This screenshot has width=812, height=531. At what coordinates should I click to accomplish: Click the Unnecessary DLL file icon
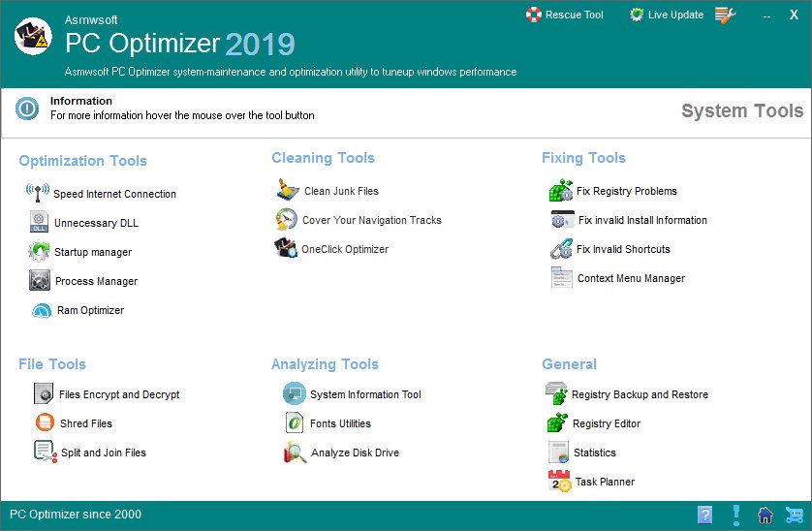click(x=39, y=221)
